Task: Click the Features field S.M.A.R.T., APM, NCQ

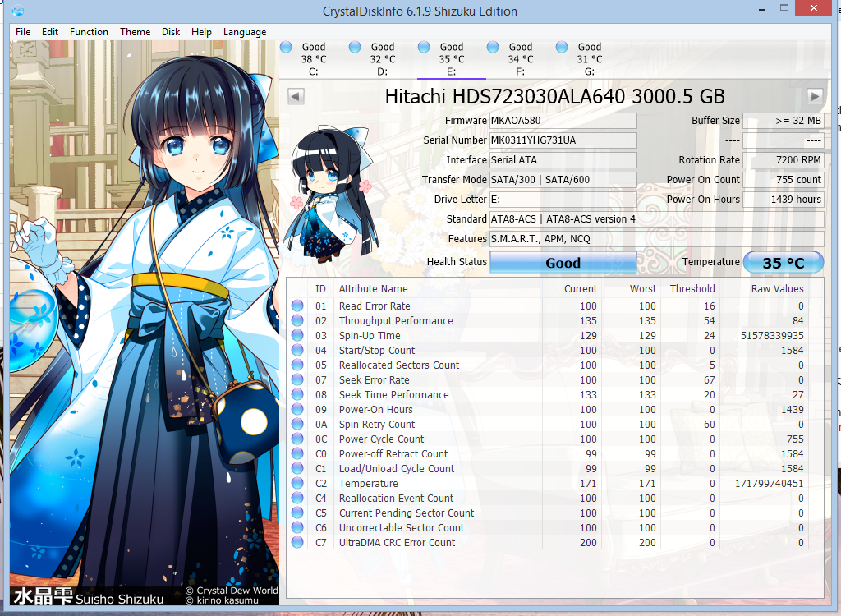Action: coord(656,239)
